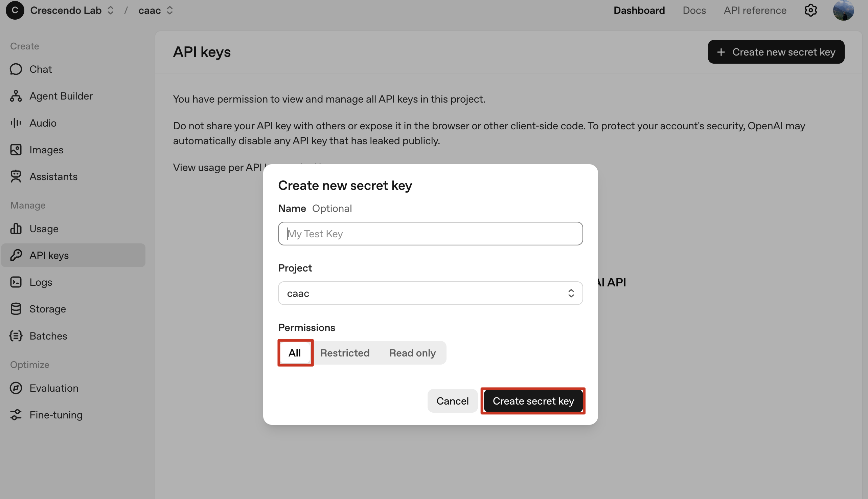
Task: Open the user profile avatar
Action: pyautogui.click(x=843, y=10)
